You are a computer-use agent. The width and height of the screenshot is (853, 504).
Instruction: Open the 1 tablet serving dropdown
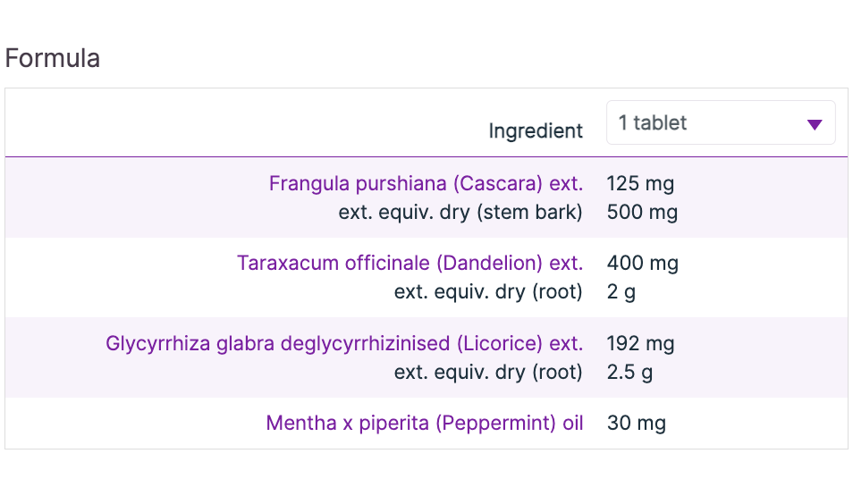(x=720, y=123)
